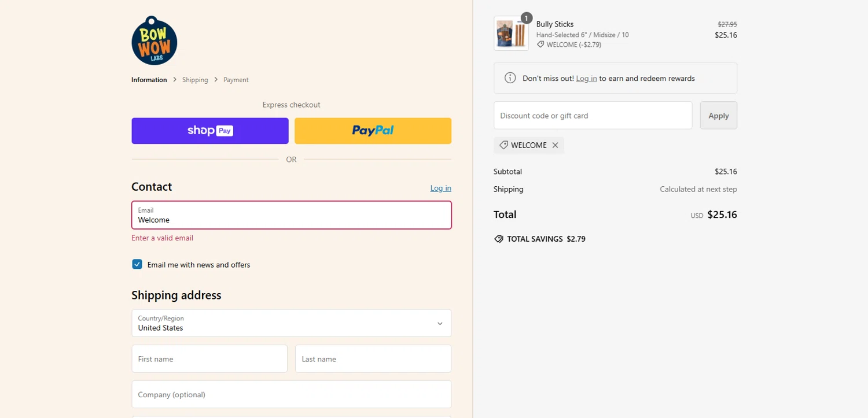The width and height of the screenshot is (868, 418).
Task: Open the Bully Sticks product thumbnail
Action: point(511,34)
